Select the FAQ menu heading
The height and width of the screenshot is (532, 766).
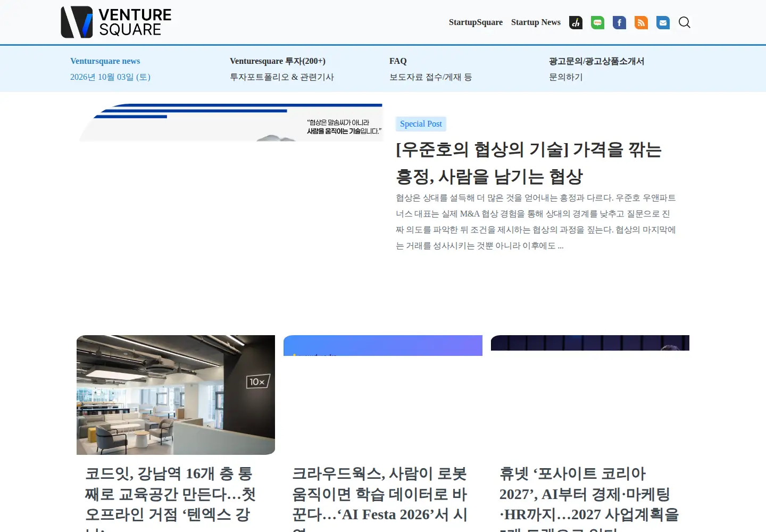398,61
